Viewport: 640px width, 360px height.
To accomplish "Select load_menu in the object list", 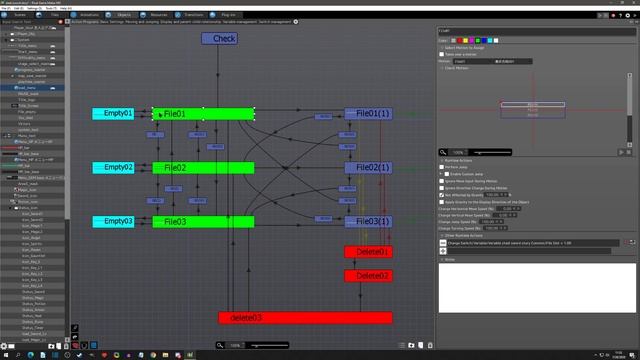I will pos(32,88).
